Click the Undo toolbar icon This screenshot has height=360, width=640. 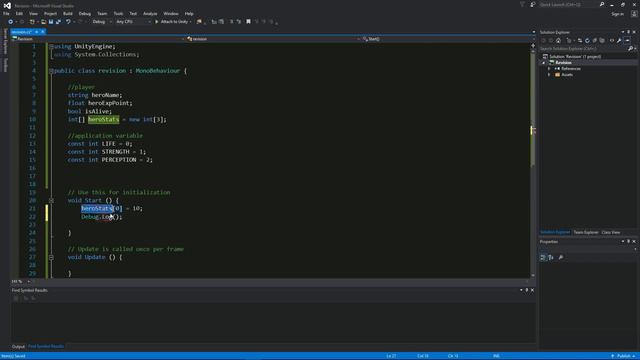click(x=68, y=22)
